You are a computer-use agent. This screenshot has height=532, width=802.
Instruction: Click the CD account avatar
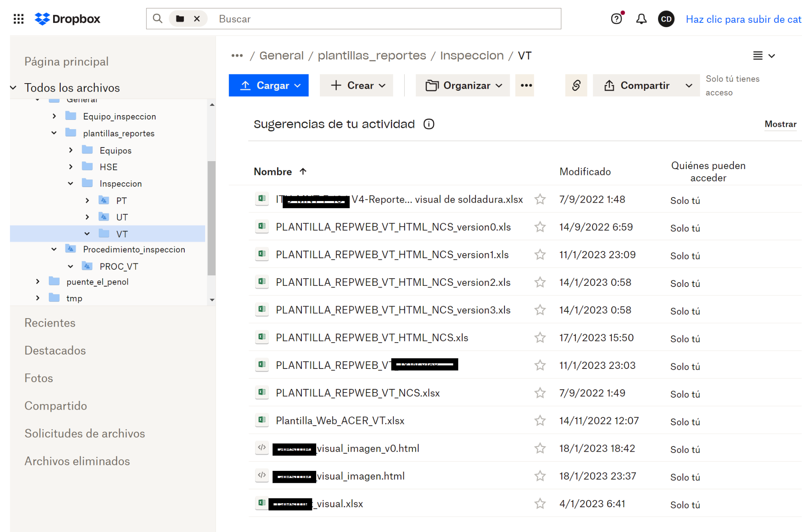tap(666, 19)
